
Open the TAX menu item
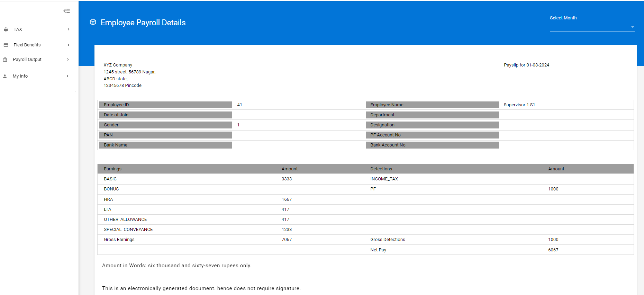coord(18,29)
